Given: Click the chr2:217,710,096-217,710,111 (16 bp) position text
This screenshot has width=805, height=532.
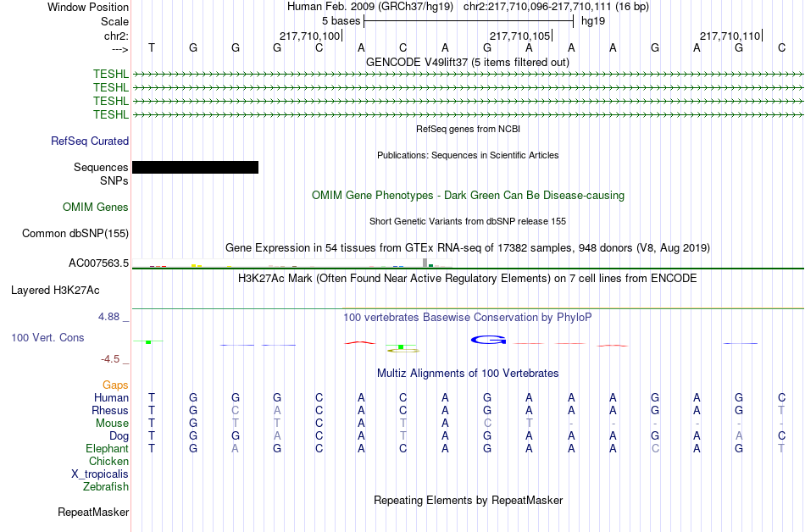Looking at the screenshot, I should 556,7.
